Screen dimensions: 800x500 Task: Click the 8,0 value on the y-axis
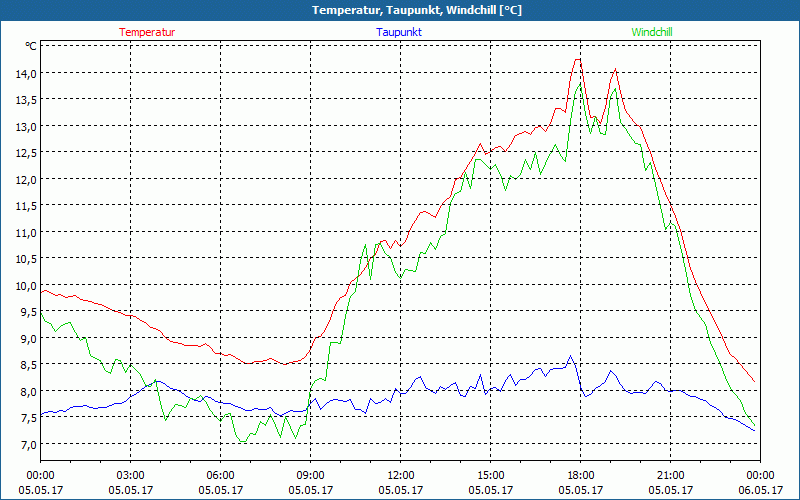click(x=28, y=391)
